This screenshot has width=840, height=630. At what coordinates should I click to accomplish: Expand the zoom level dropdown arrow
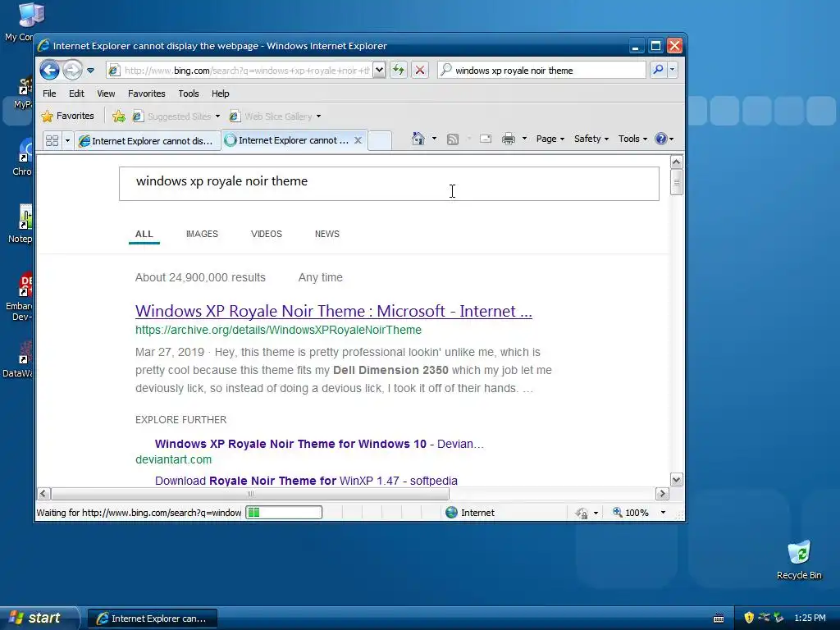(x=663, y=513)
